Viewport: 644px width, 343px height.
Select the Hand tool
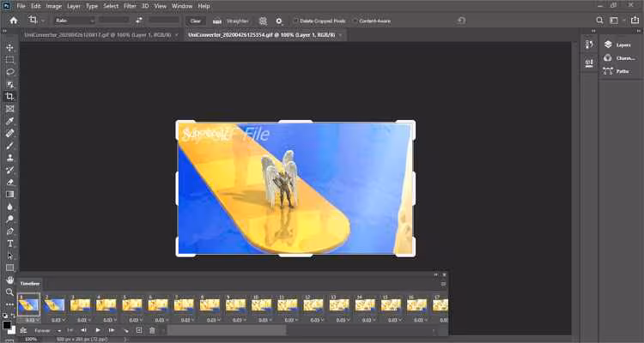coord(9,280)
